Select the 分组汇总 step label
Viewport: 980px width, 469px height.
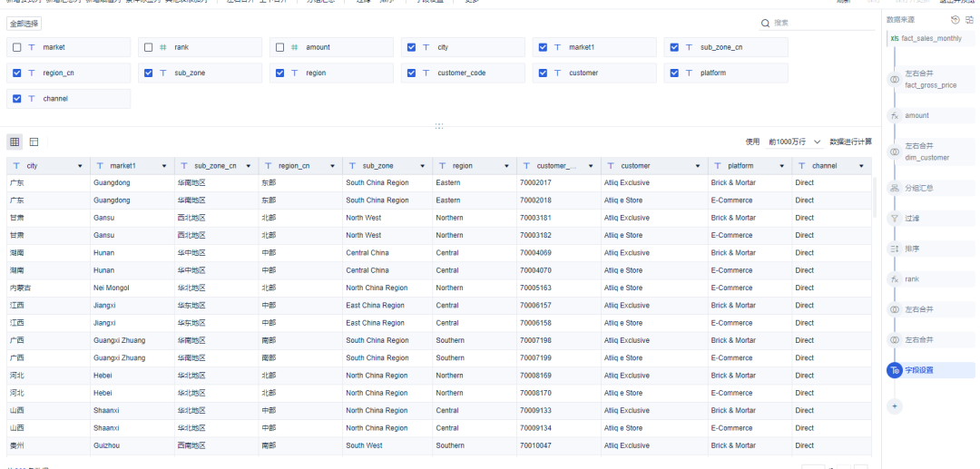(918, 188)
